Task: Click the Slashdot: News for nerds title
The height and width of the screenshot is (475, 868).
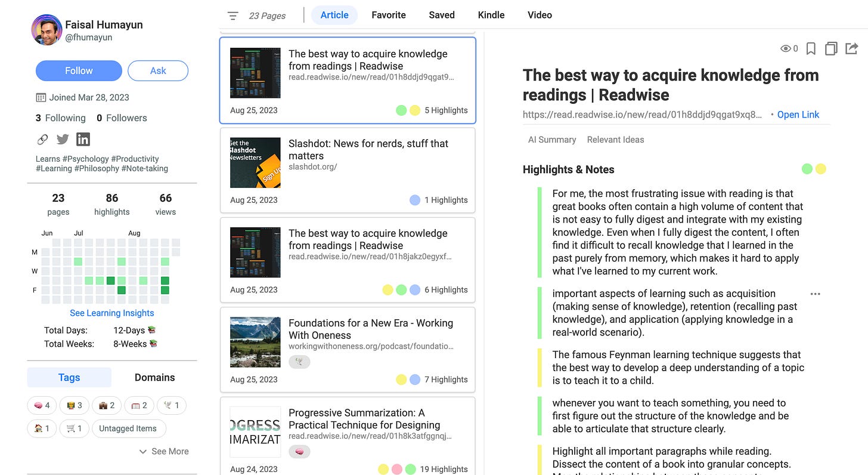Action: (x=368, y=150)
